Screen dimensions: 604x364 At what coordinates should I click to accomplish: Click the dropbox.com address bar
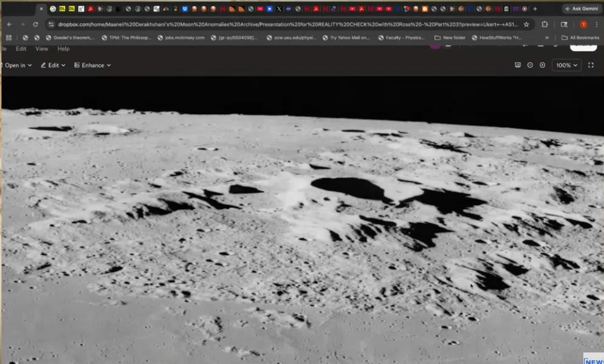[288, 24]
